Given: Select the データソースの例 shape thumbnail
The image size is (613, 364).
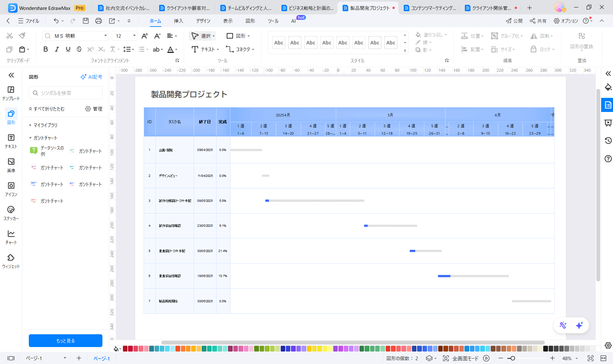Looking at the screenshot, I should [x=47, y=151].
